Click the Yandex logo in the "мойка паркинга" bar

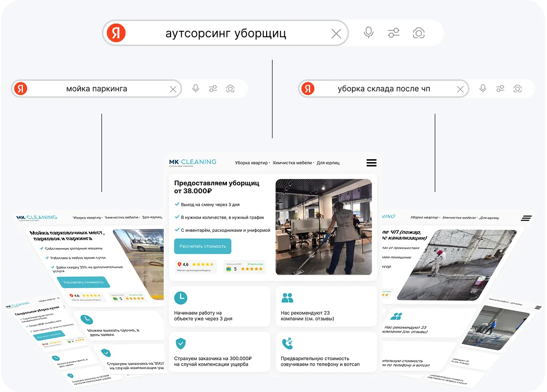click(21, 89)
